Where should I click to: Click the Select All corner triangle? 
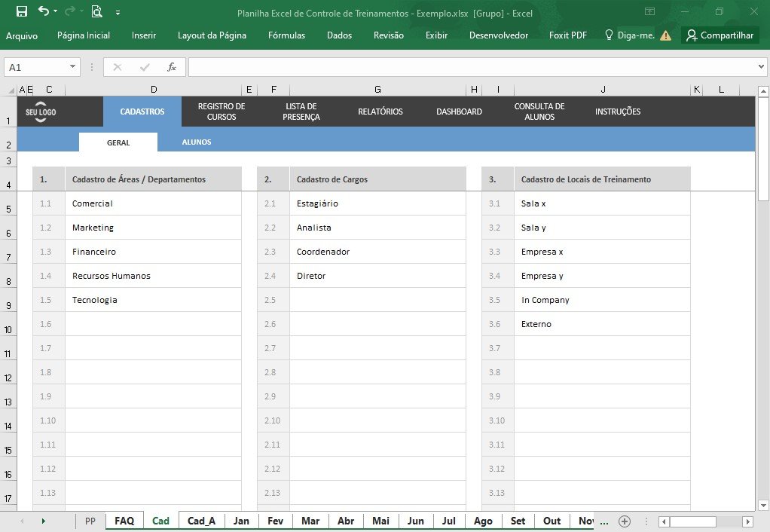[x=11, y=90]
